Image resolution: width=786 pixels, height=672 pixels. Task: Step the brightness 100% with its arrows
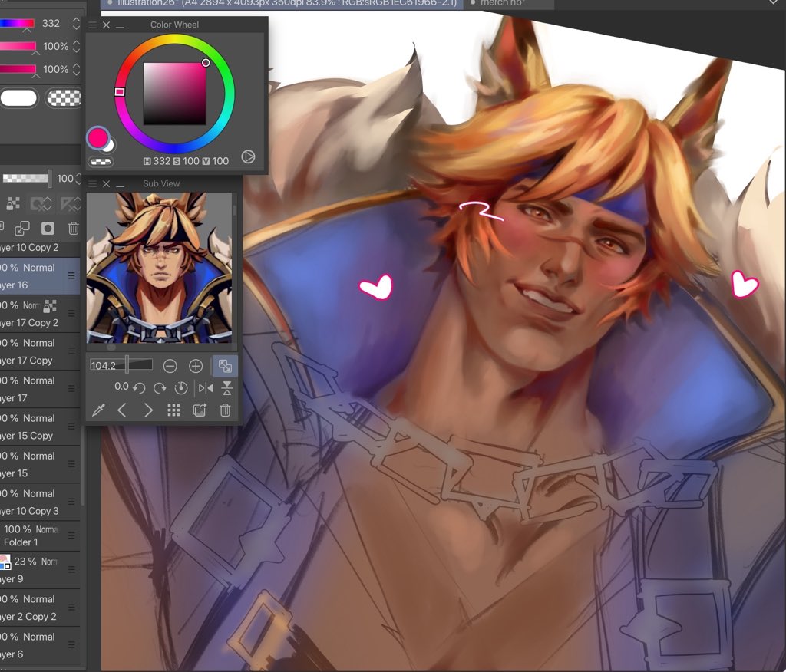(76, 69)
